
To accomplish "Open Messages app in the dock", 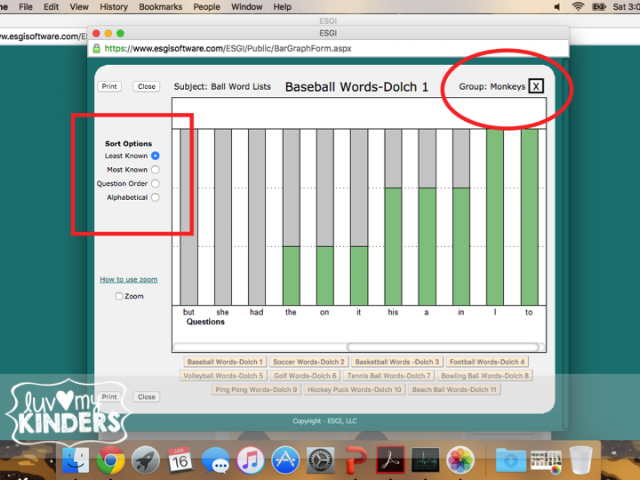I will click(x=215, y=460).
